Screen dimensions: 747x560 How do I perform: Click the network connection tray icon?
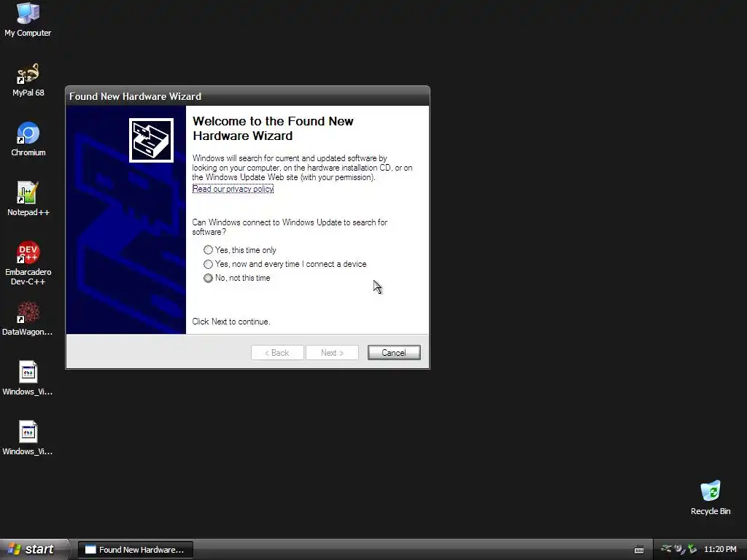(666, 549)
